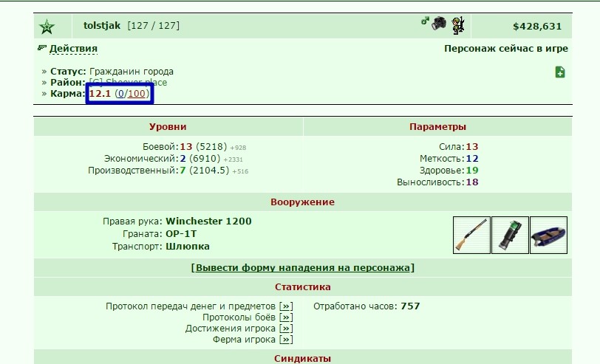Click Гражданин города status value
The width and height of the screenshot is (600, 364).
pyautogui.click(x=132, y=72)
